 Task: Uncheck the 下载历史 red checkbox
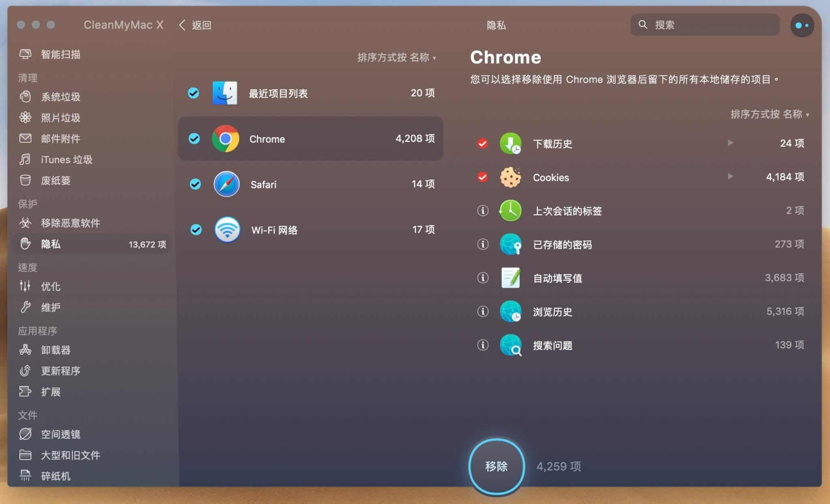(x=482, y=143)
